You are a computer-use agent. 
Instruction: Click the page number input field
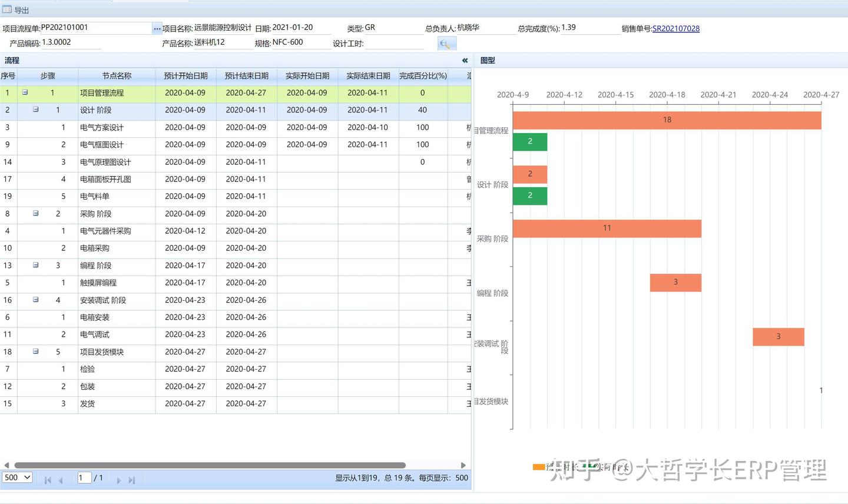[x=84, y=478]
